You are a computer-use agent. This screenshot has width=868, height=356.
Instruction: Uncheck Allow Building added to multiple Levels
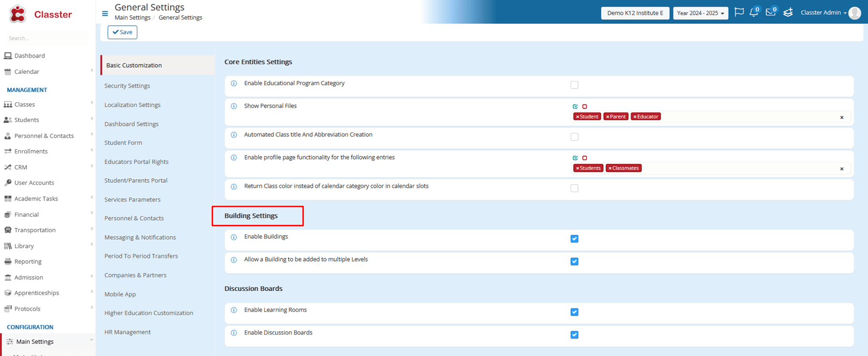tap(574, 262)
